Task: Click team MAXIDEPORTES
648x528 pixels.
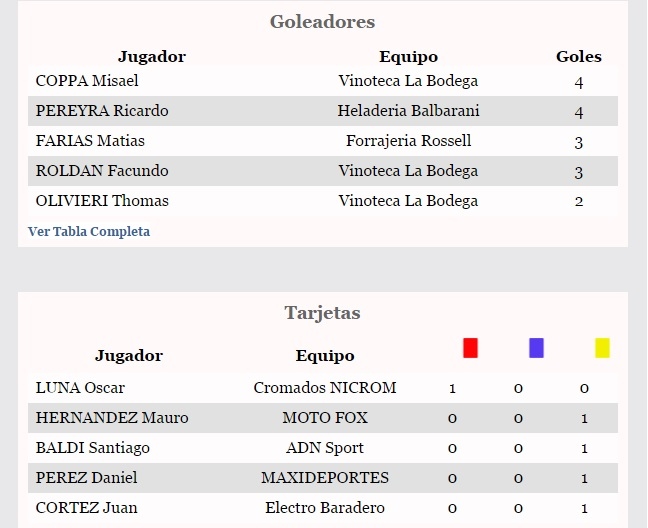Action: 325,478
